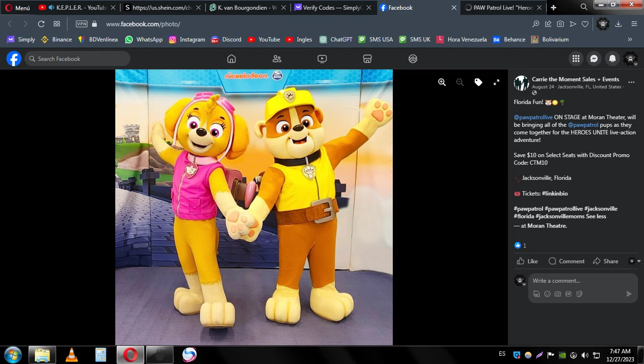Open the Opera Menú

point(18,8)
